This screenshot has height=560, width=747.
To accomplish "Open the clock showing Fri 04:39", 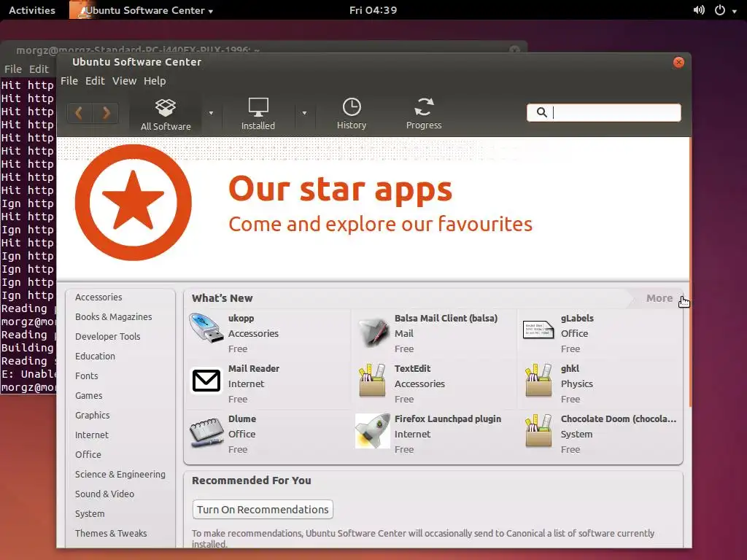I will (373, 10).
